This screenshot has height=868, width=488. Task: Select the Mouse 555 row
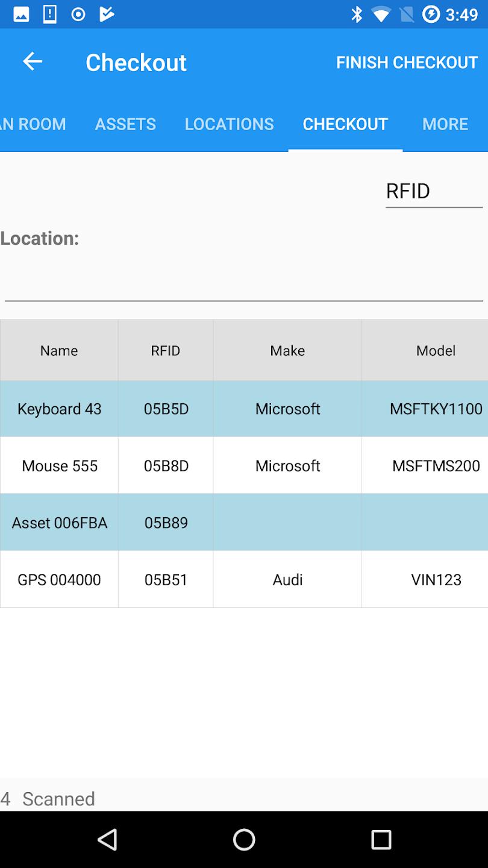244,465
